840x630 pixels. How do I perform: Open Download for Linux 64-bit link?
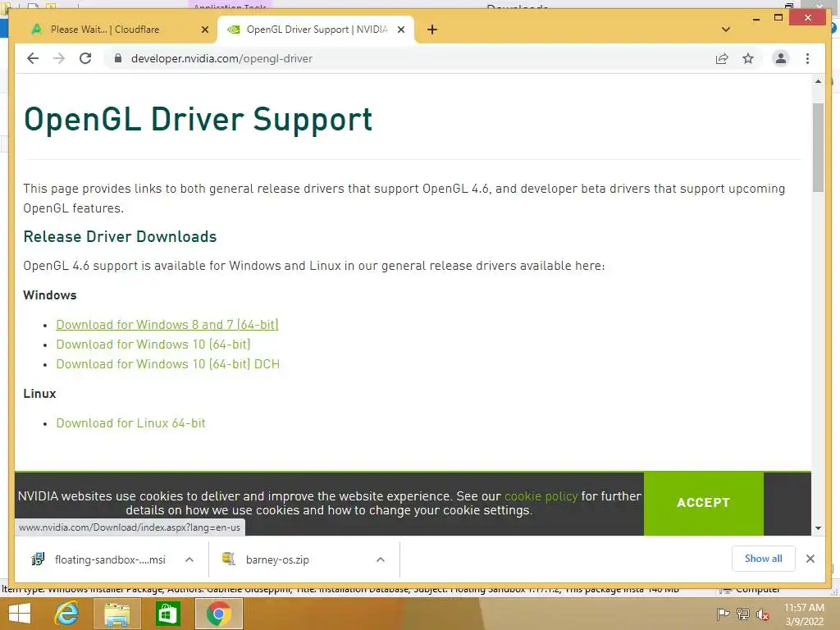tap(130, 423)
